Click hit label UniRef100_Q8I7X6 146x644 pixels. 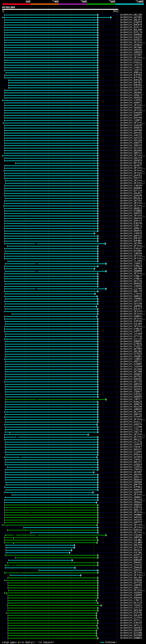click(131, 281)
